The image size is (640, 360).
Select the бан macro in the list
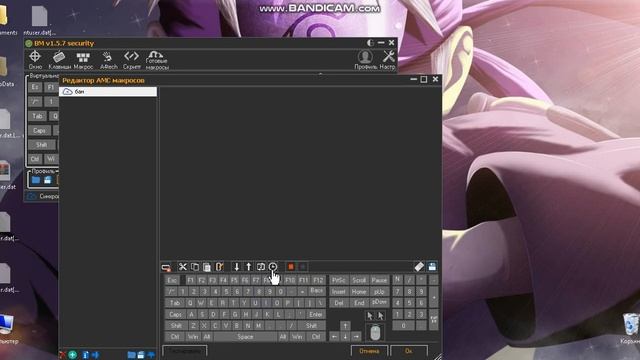pos(108,92)
